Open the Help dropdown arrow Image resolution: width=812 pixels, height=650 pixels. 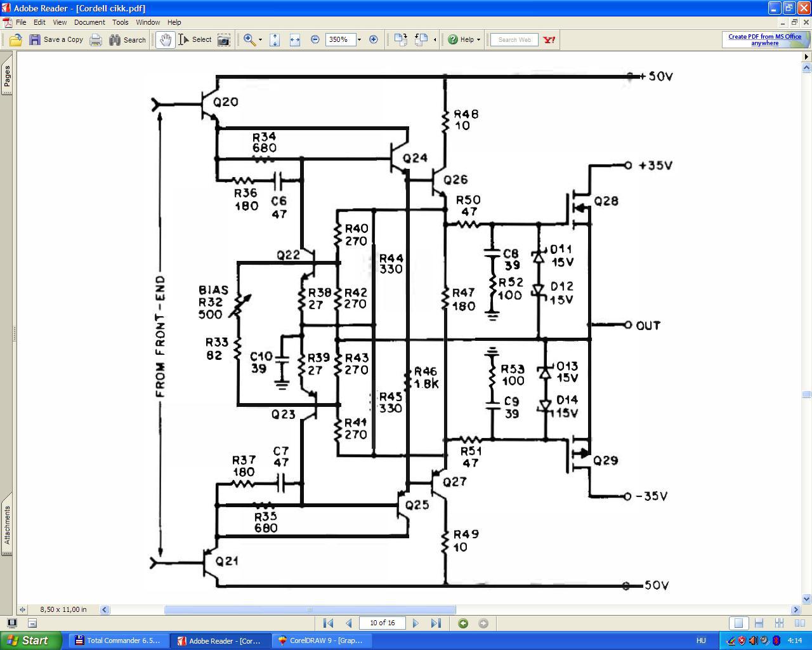[478, 39]
